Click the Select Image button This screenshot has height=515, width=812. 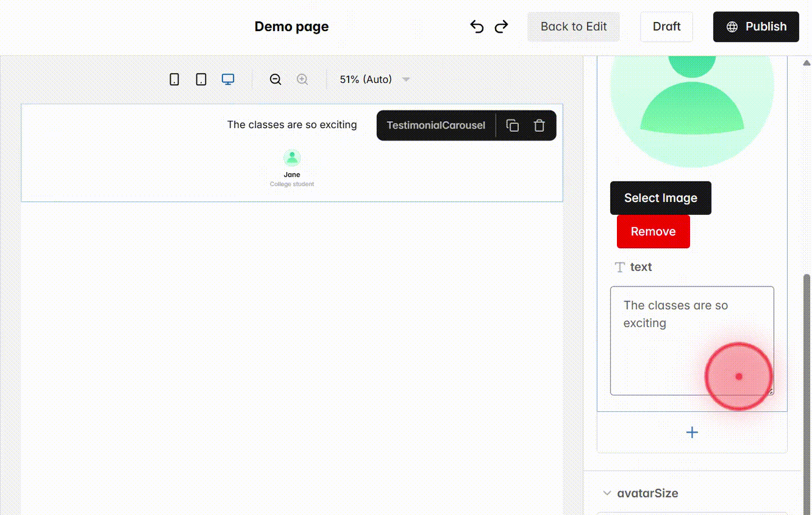coord(660,198)
